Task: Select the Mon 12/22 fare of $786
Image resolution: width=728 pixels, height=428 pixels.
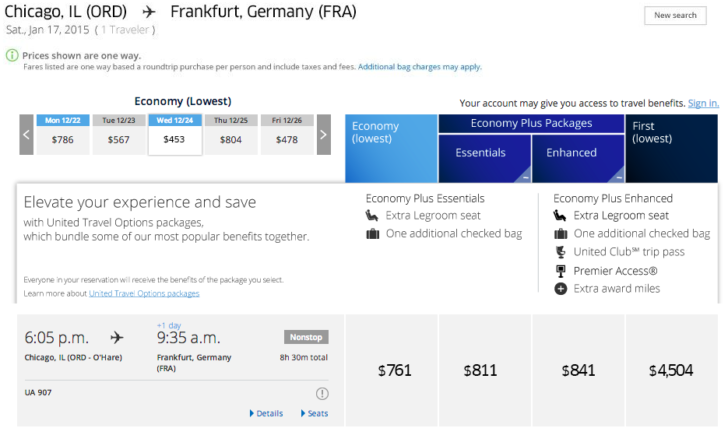Action: pos(63,135)
